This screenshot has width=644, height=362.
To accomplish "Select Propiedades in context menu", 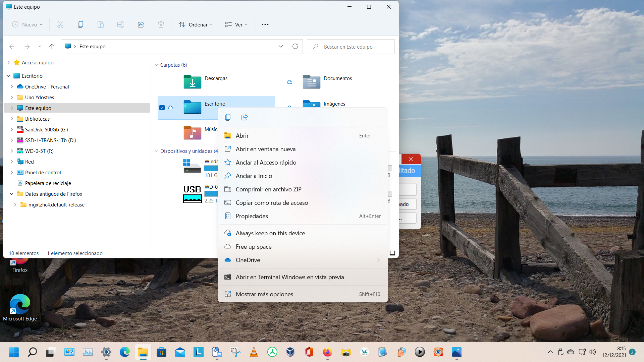I will tap(252, 216).
